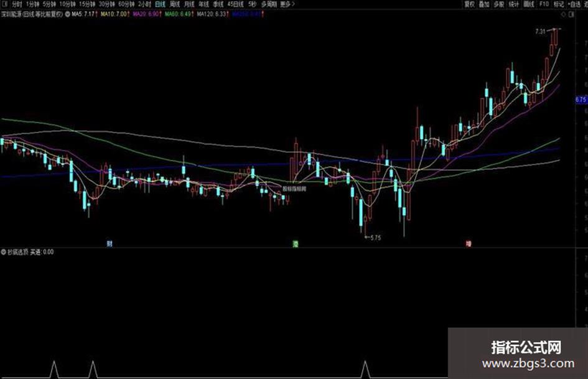Click the blue MA250 indicator value

(x=248, y=14)
